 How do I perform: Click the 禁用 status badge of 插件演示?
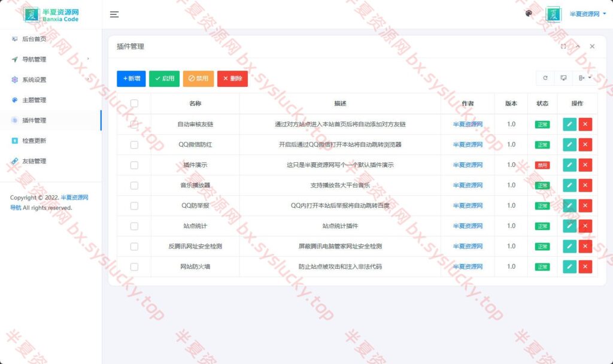(542, 165)
